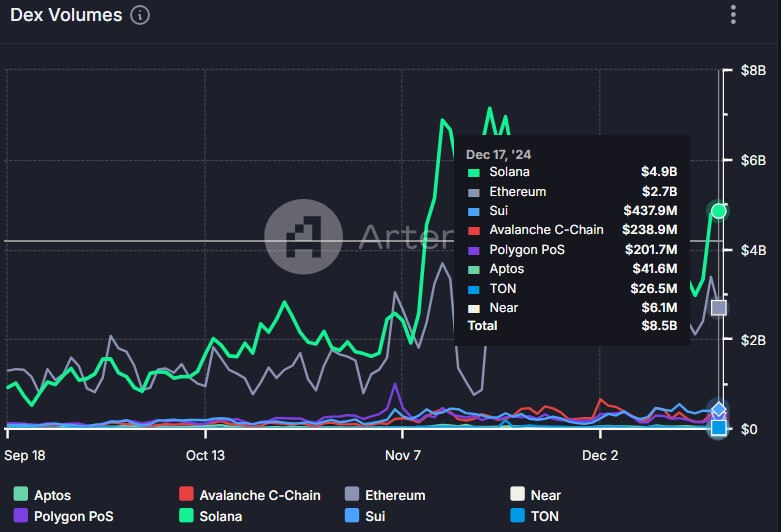Click the Total $8.5B tooltip value
The width and height of the screenshot is (781, 532).
659,326
